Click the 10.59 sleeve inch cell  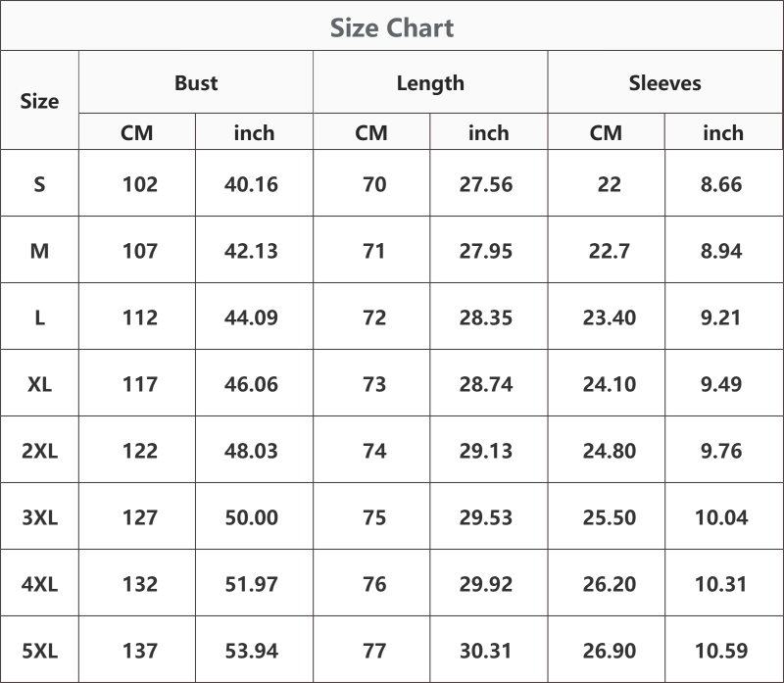coord(721,651)
